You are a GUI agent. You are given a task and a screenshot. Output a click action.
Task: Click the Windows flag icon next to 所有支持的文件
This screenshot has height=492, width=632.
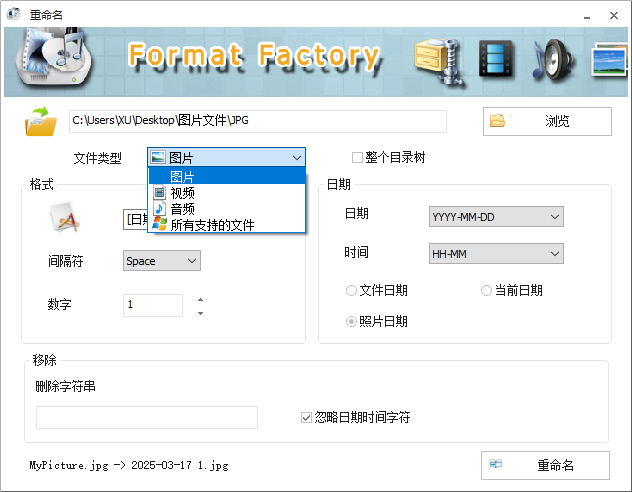pyautogui.click(x=160, y=224)
